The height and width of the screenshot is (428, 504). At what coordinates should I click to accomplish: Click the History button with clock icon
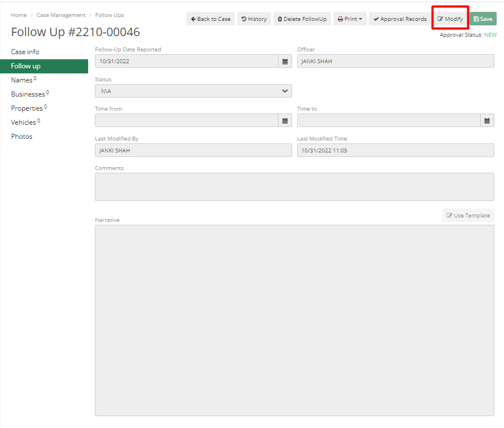[254, 19]
